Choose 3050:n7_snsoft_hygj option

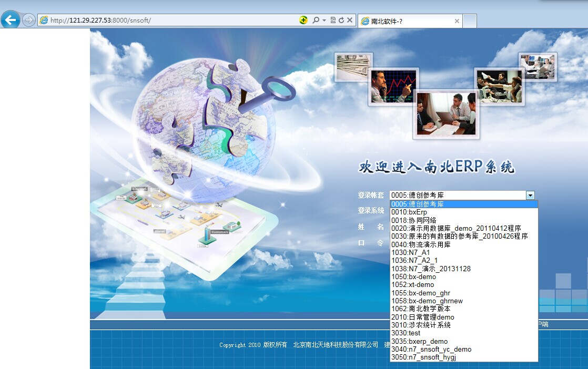pyautogui.click(x=464, y=357)
